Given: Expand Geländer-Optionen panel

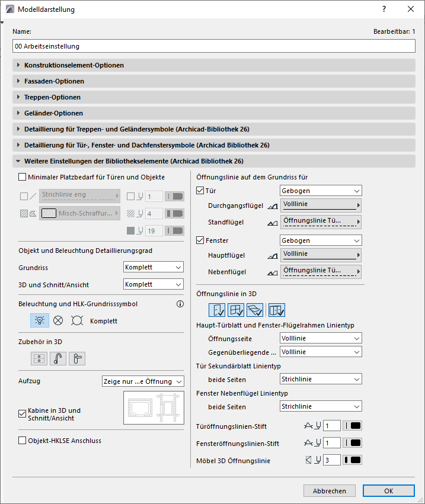Looking at the screenshot, I should 214,113.
